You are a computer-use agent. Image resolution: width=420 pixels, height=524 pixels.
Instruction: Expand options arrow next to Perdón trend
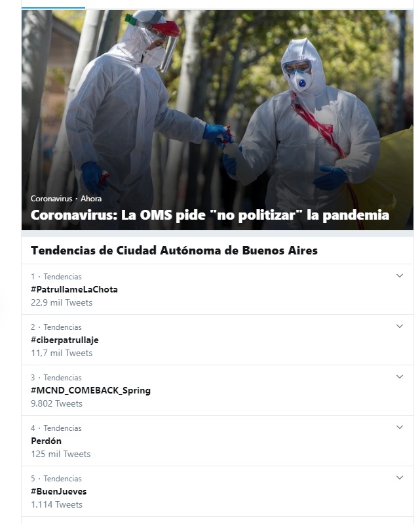click(x=399, y=427)
